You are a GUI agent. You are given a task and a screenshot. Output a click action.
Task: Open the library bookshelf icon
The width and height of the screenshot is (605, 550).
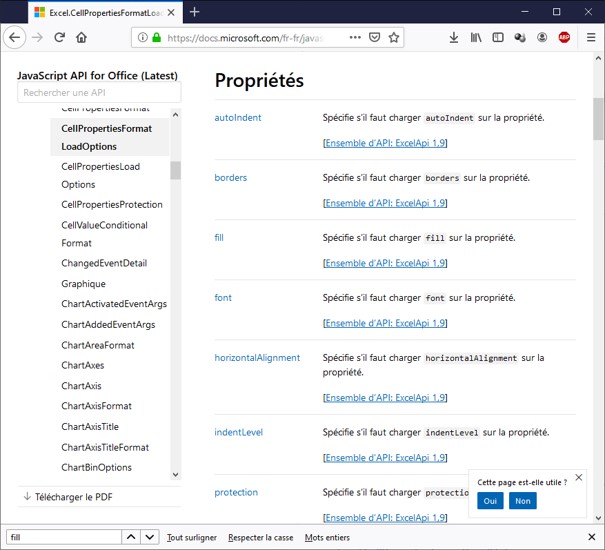476,37
